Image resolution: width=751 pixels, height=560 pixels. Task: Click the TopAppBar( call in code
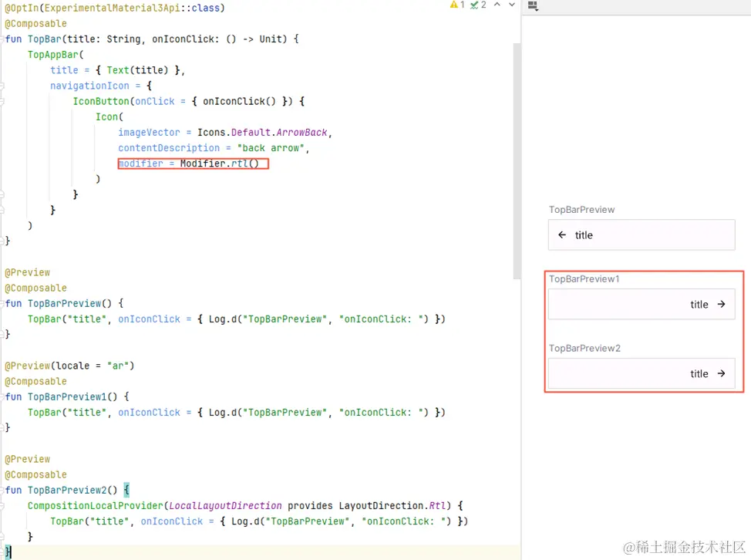click(x=56, y=55)
